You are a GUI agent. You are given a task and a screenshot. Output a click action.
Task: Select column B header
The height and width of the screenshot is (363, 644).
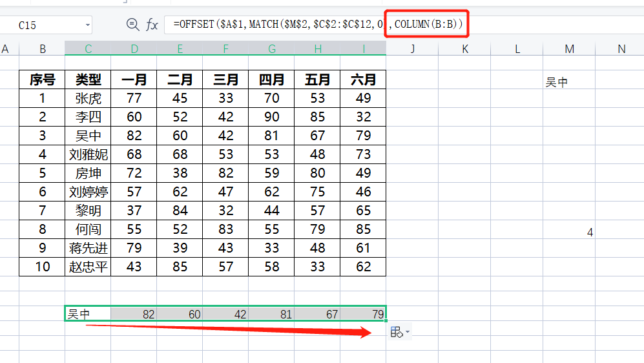(x=42, y=49)
